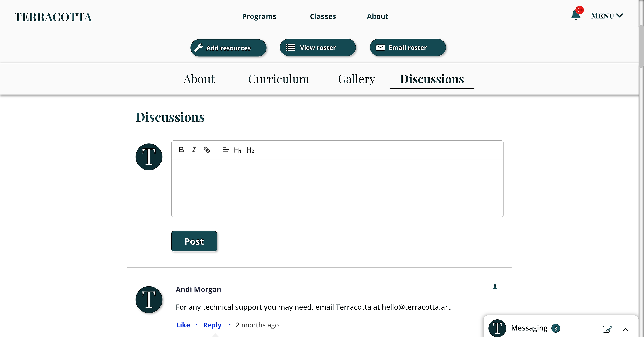Compose a new message icon
The width and height of the screenshot is (644, 337).
pyautogui.click(x=607, y=329)
